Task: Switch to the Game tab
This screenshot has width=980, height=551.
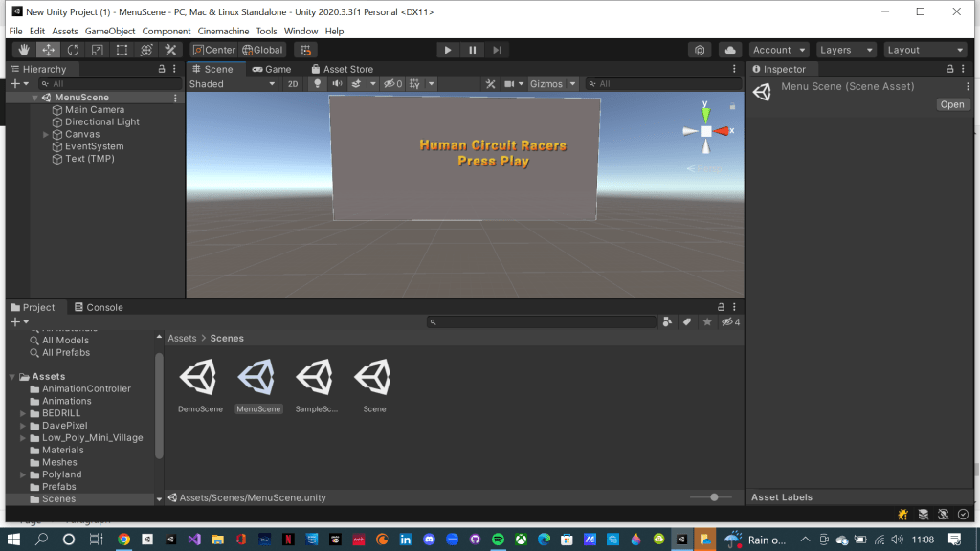Action: [272, 69]
